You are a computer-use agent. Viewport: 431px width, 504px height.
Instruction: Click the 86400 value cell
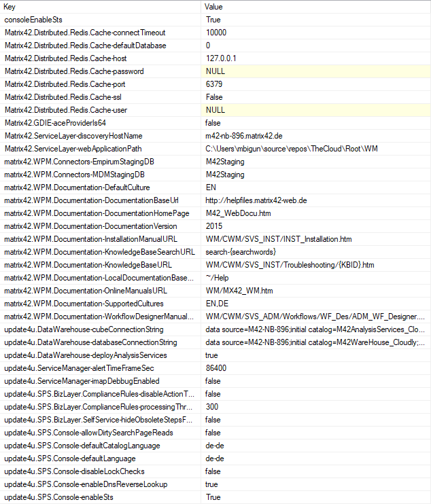point(316,368)
